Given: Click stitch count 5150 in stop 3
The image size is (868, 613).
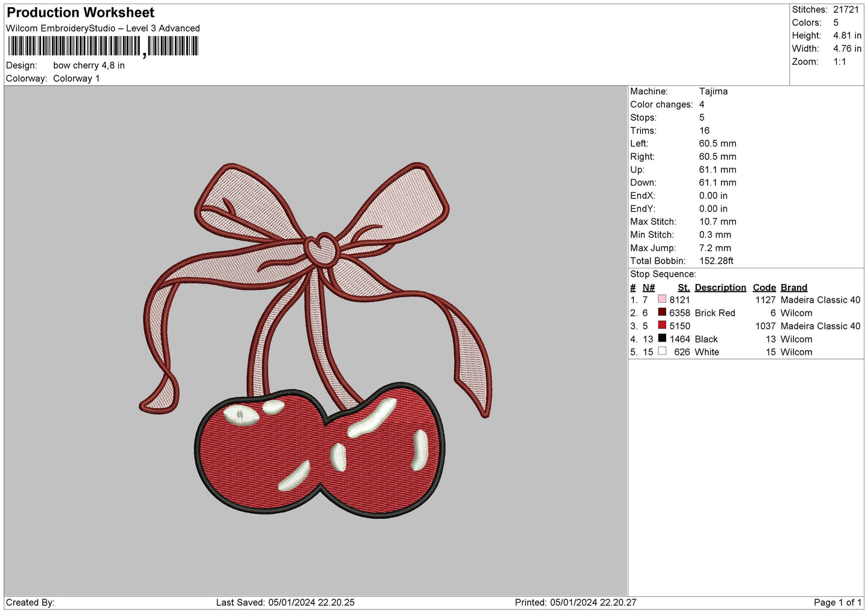Looking at the screenshot, I should [680, 326].
